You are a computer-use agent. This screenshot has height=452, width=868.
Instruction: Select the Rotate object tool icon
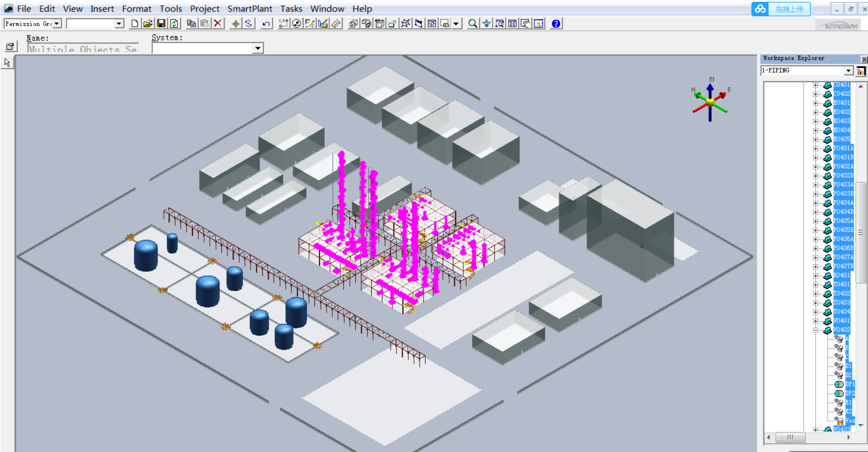pyautogui.click(x=249, y=24)
